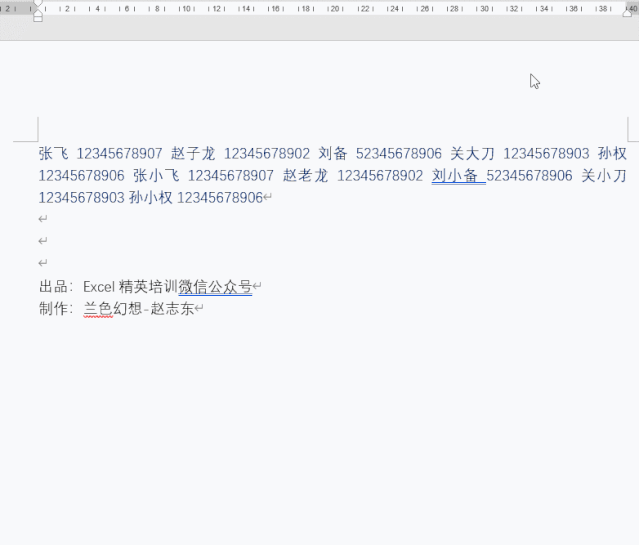
Task: Click the number 12345678903 after 关大刀
Action: (x=546, y=154)
